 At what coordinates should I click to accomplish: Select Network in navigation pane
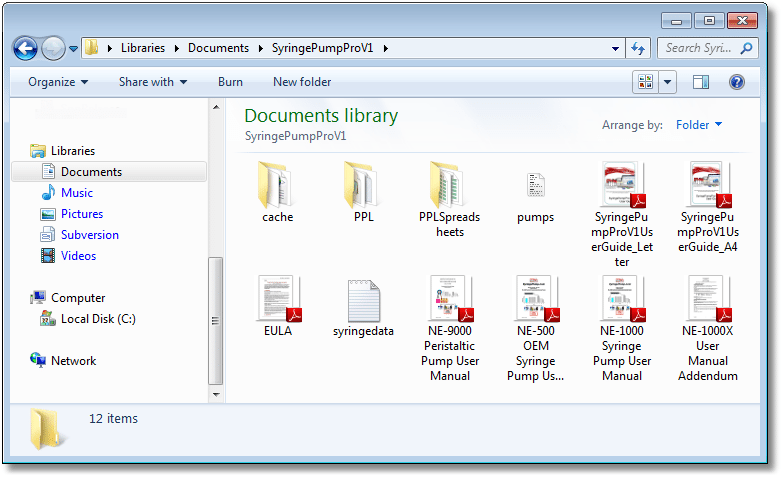coord(73,361)
